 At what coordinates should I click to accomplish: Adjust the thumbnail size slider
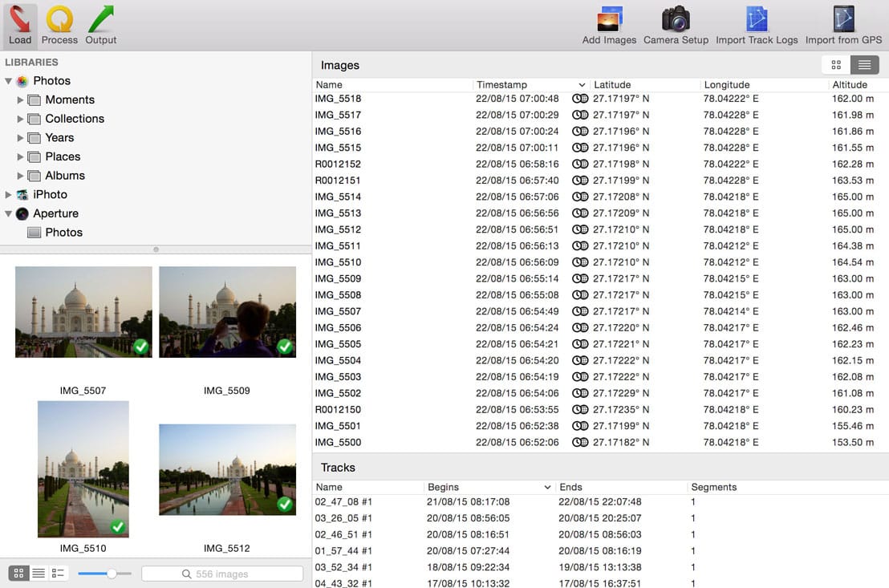pos(112,573)
